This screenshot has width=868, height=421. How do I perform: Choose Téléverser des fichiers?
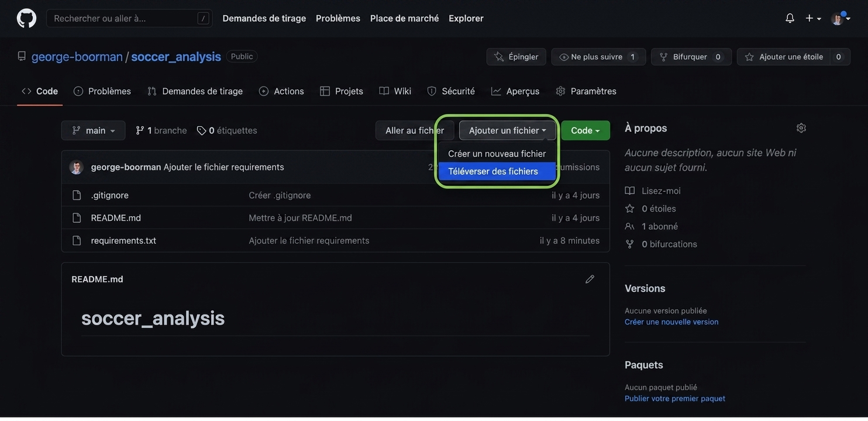tap(497, 171)
